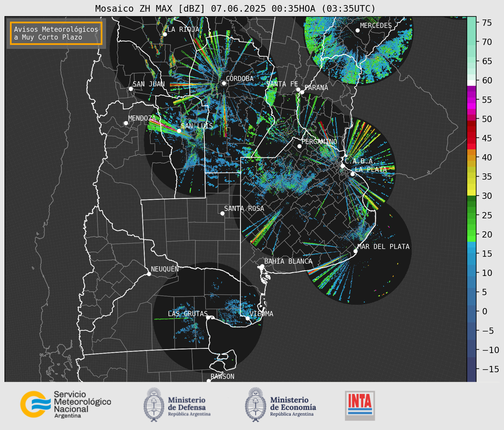Click the SANTA FE city marker dot
The image size is (504, 430).
pos(298,89)
